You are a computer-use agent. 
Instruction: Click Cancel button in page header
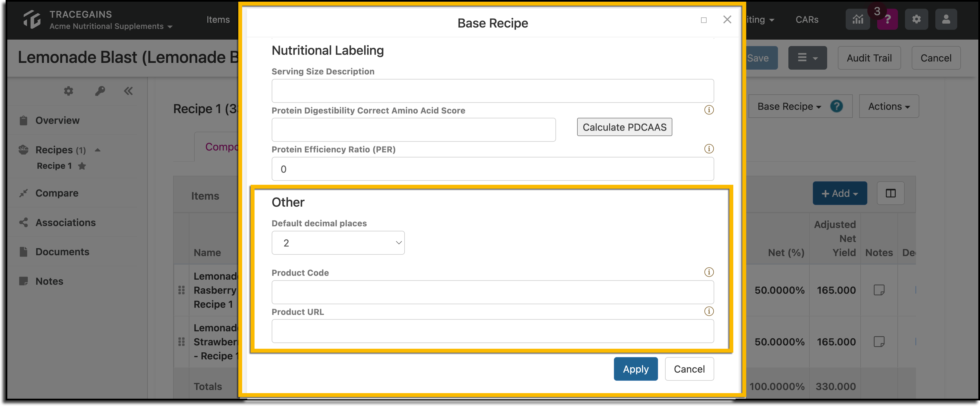point(936,58)
